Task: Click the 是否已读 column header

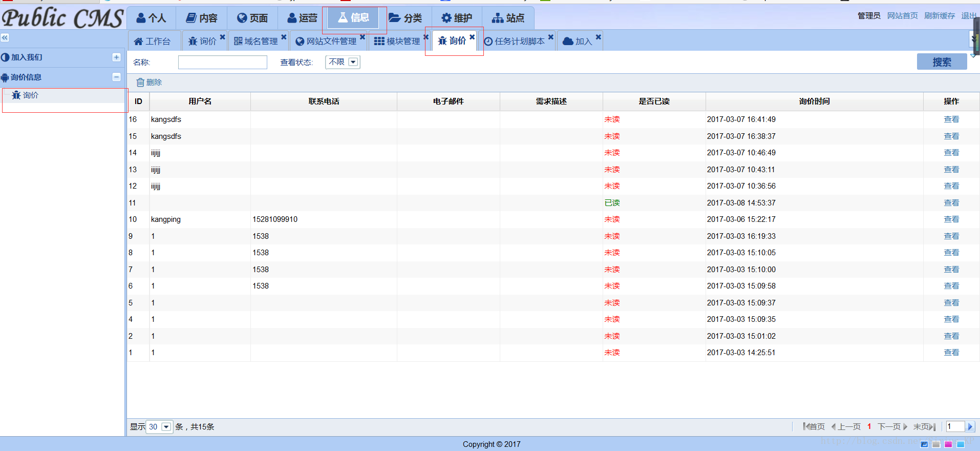Action: click(654, 101)
